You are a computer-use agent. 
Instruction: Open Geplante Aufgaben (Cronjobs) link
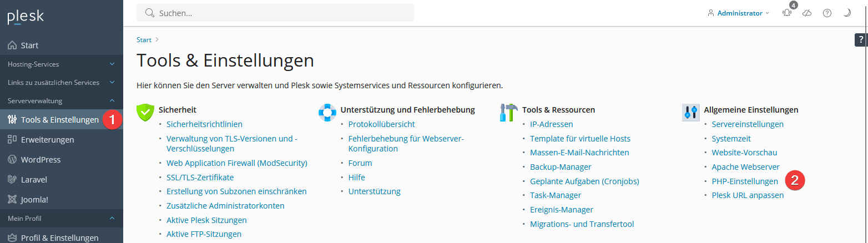point(584,181)
